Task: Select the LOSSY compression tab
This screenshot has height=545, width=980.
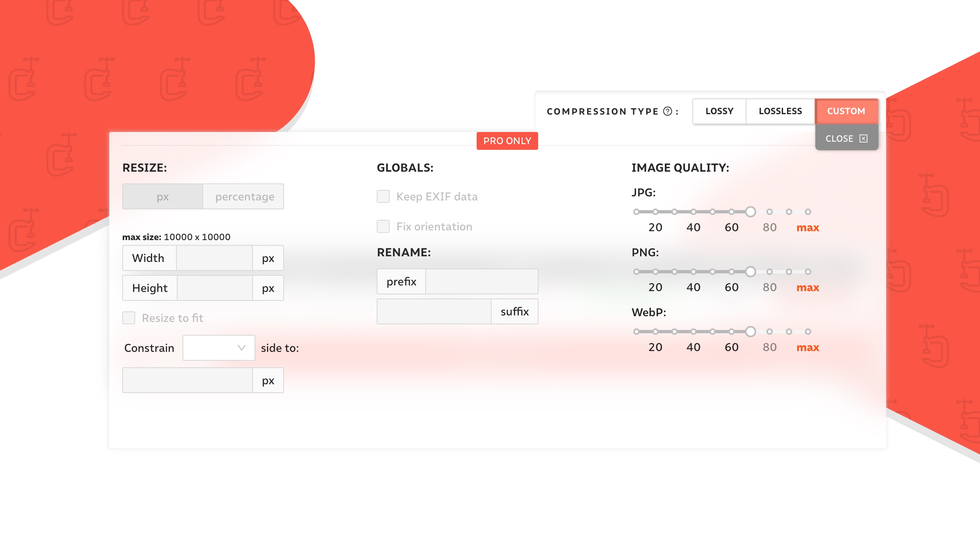Action: coord(719,111)
